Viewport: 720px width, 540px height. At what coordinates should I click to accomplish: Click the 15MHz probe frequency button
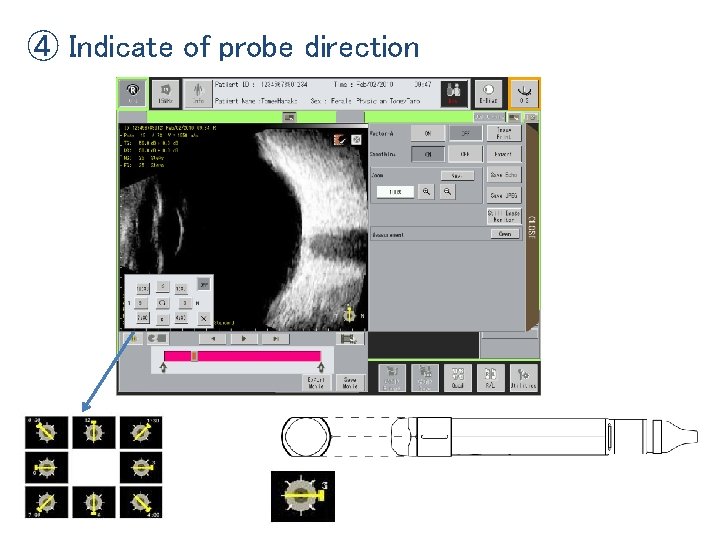tap(165, 94)
